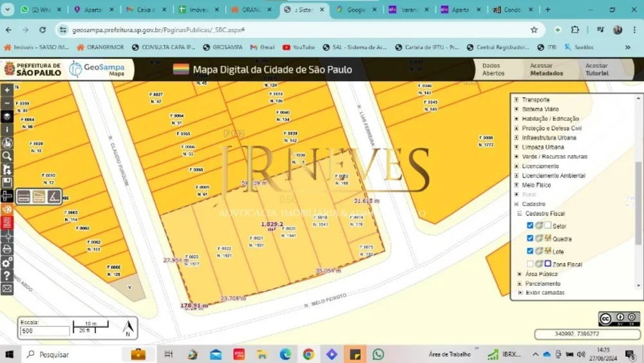
Task: Select the measurement ruler tool in sidebar
Action: (7, 196)
